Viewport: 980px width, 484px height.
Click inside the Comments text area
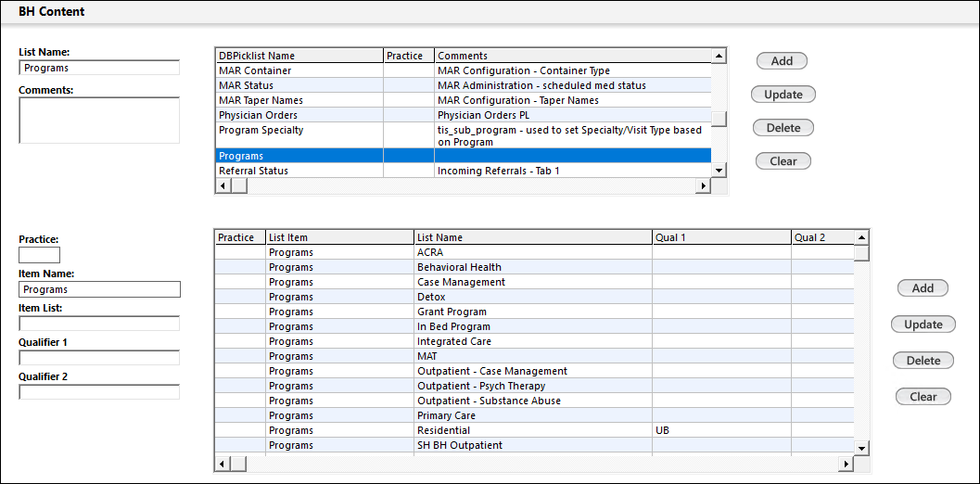coord(99,121)
